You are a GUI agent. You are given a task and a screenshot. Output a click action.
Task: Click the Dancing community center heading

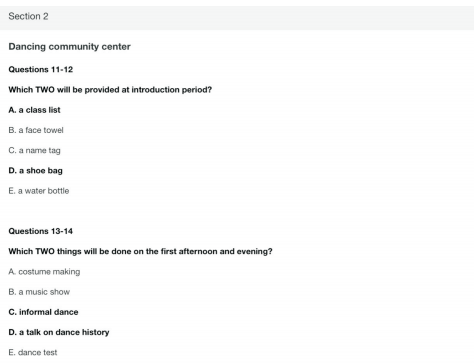pos(69,47)
